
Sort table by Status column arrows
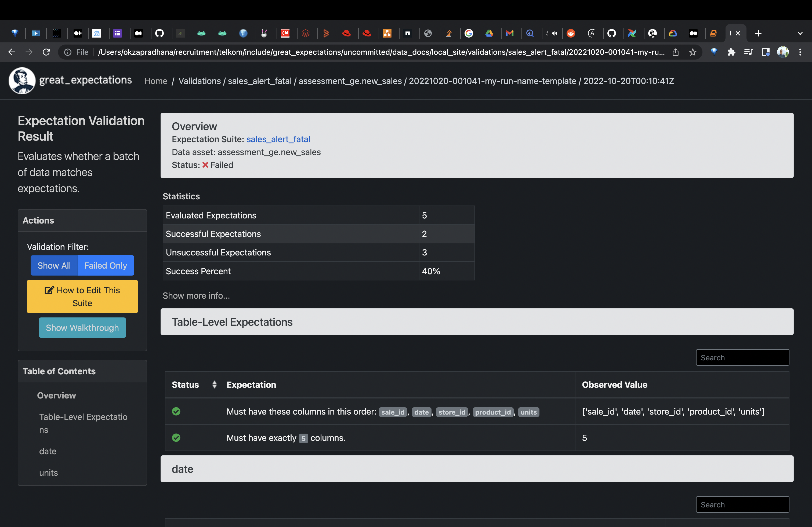point(214,385)
